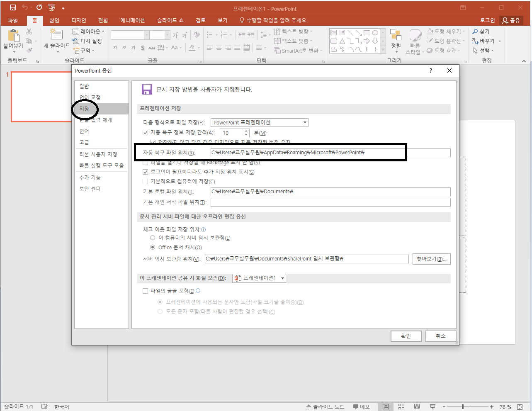Click the Align Text Left icon
The image size is (532, 411).
pos(210,48)
